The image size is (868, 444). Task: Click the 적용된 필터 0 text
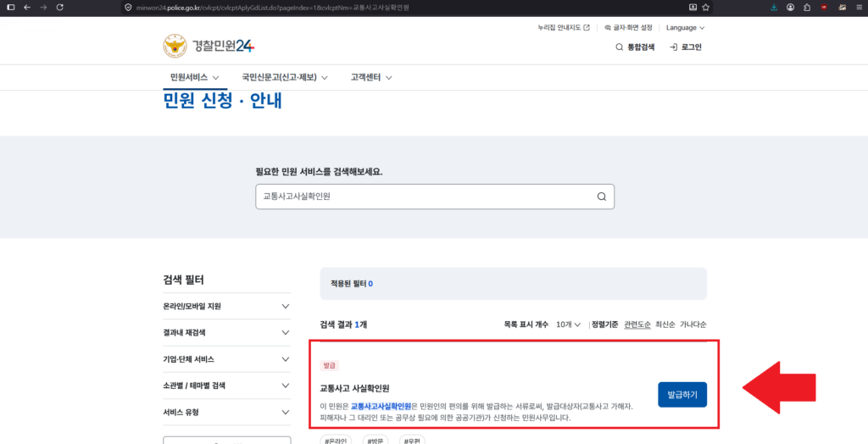(x=352, y=284)
